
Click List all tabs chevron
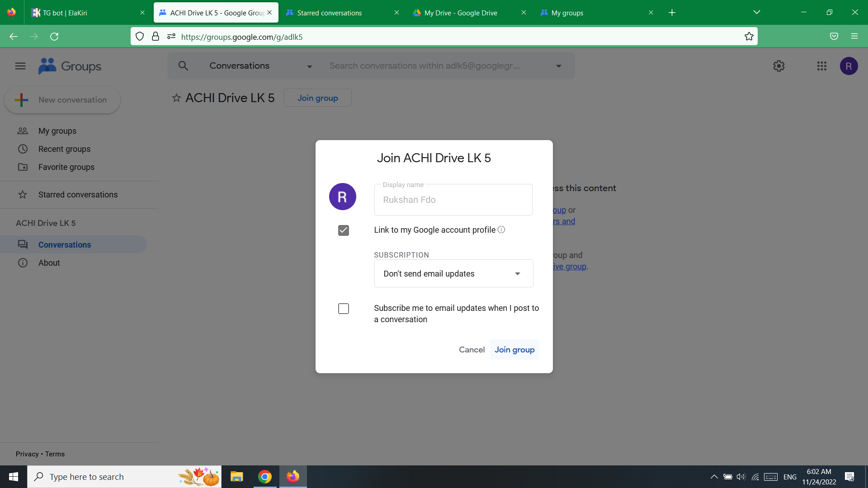point(757,12)
